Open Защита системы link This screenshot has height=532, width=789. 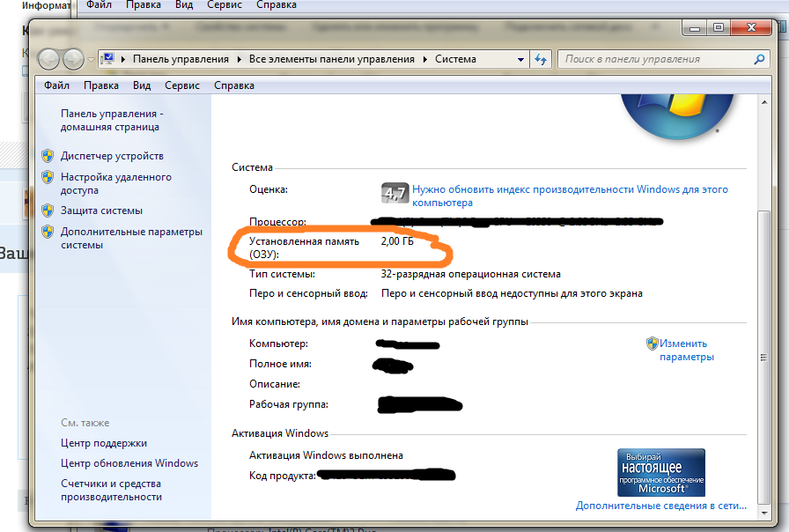(101, 211)
